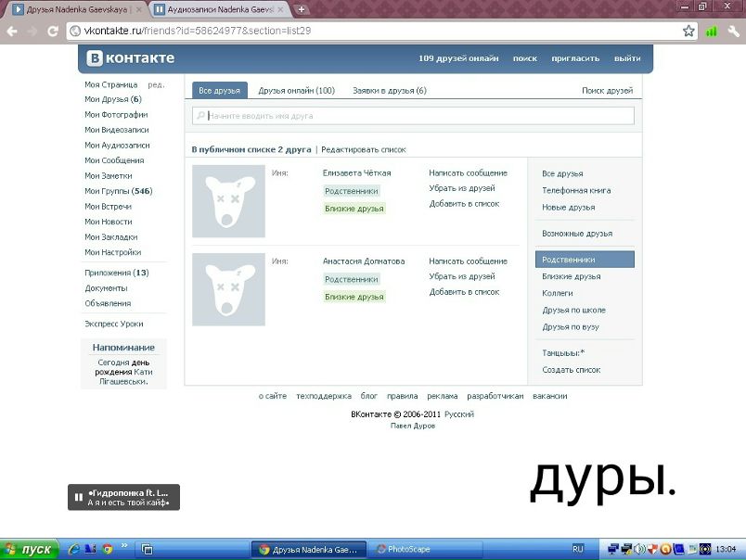Click 'Редактировать список' link
This screenshot has width=746, height=560.
(363, 149)
